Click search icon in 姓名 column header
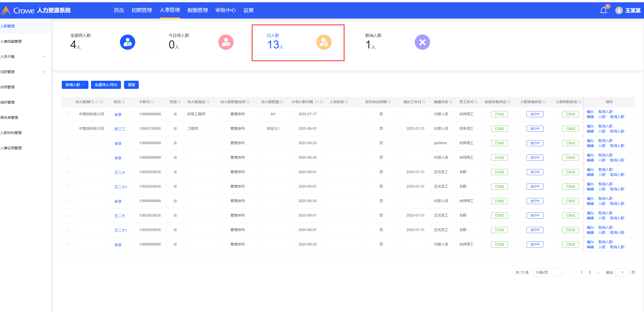Viewport: 644px width, 312px height. pyautogui.click(x=123, y=102)
